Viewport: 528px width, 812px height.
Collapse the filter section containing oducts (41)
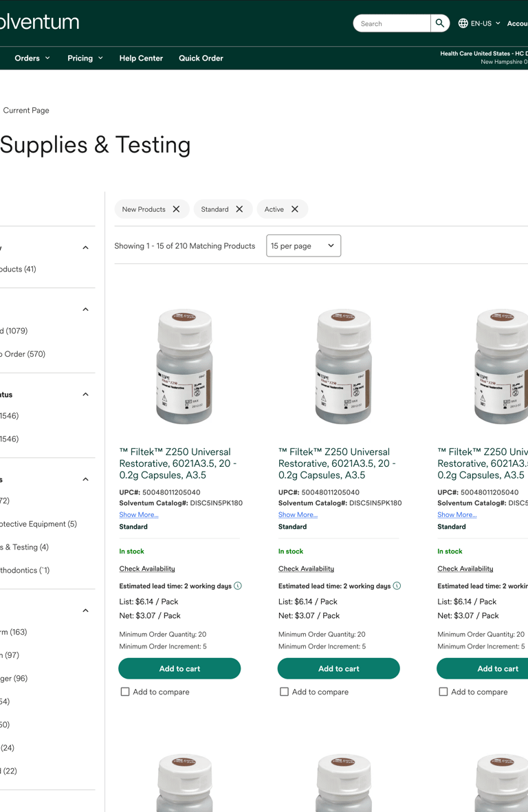[86, 248]
